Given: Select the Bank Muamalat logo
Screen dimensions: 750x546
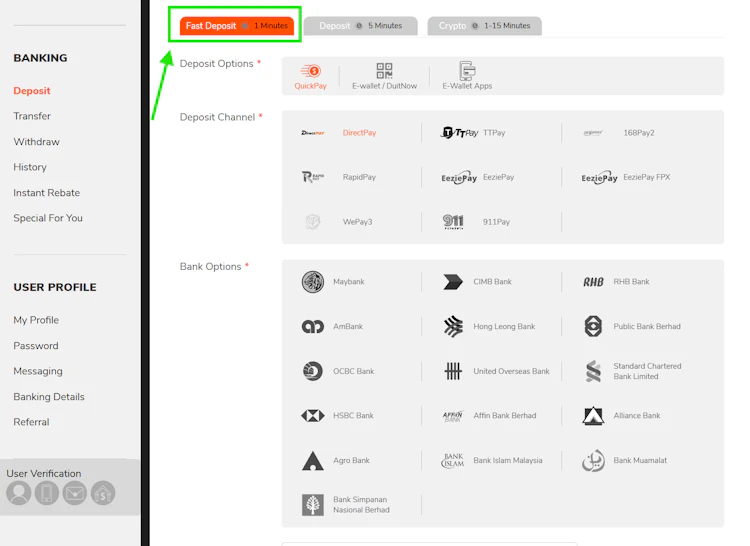Looking at the screenshot, I should point(593,460).
